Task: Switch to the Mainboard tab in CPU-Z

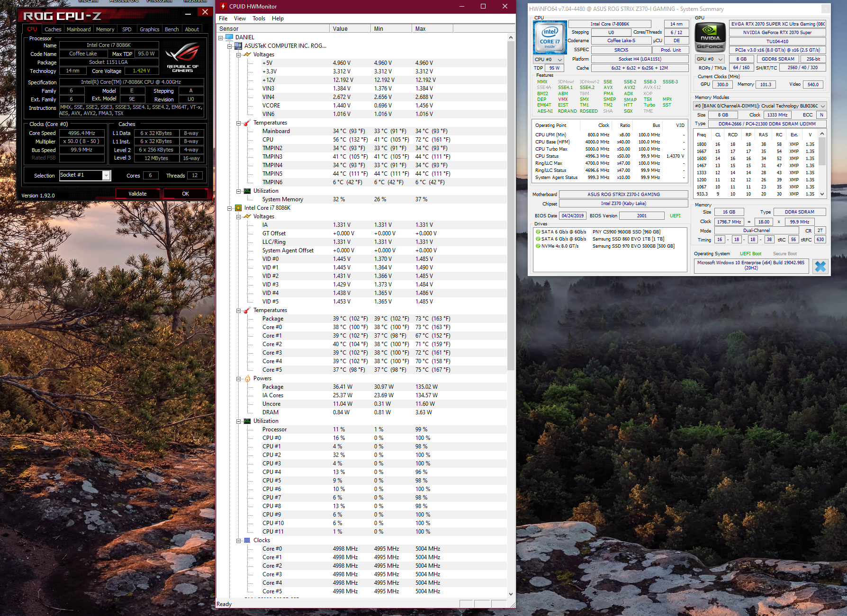Action: coord(79,29)
